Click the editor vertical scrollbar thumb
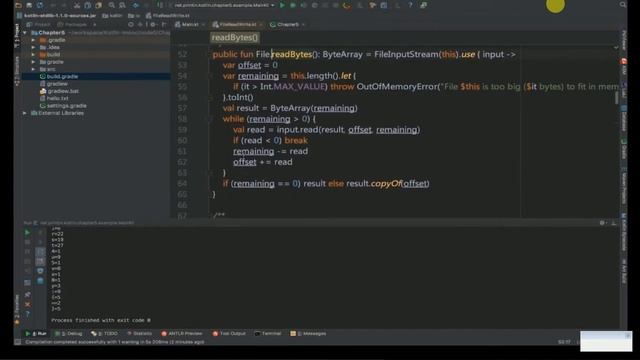 point(616,98)
